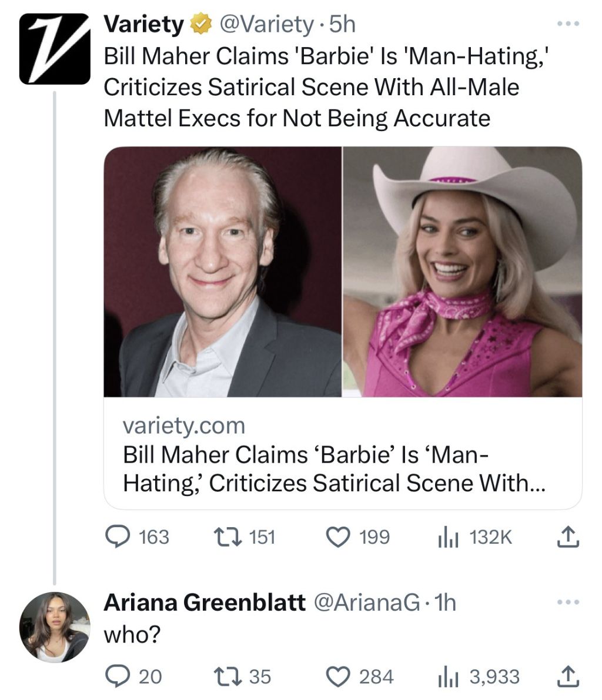Click the Ariana Greenblatt display name
602x700 pixels.
tap(204, 602)
